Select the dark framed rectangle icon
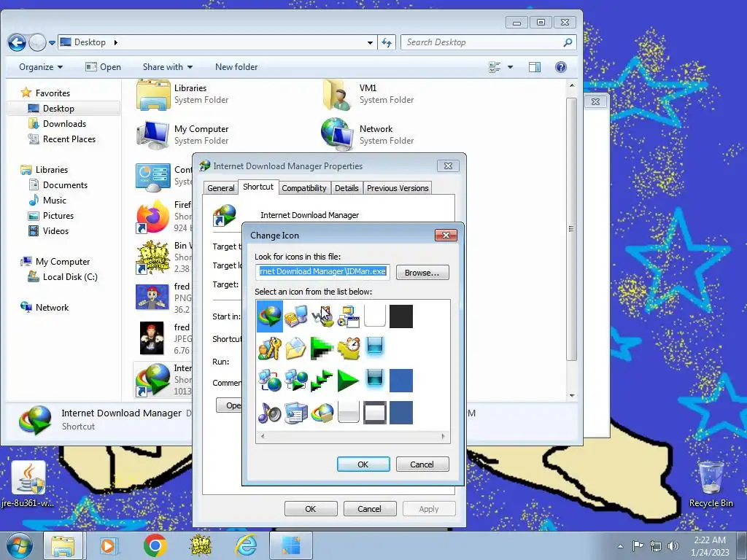The image size is (747, 560). 374,413
